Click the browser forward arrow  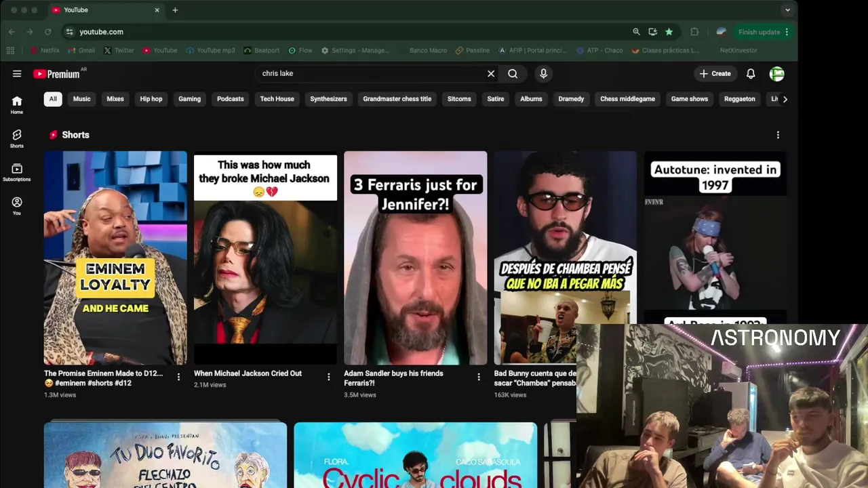(30, 32)
